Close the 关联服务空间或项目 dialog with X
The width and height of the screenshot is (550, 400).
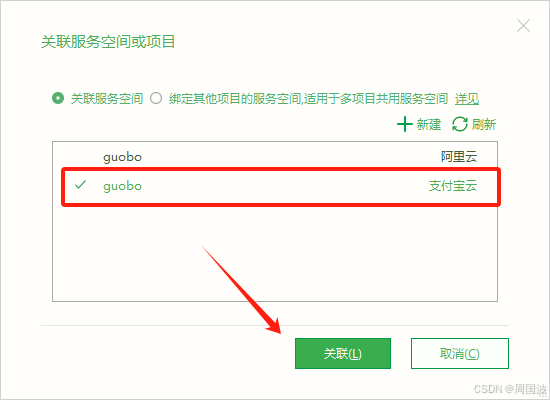(523, 26)
